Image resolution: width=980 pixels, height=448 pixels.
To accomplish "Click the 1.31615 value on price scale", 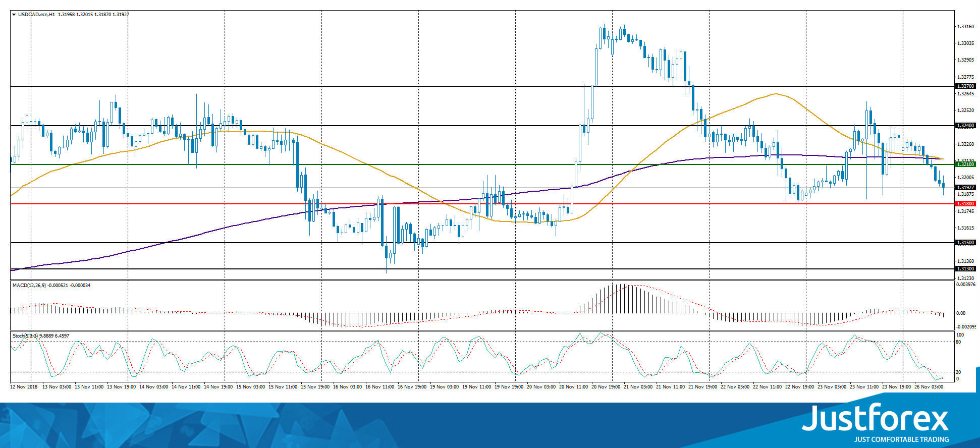I will click(x=965, y=228).
